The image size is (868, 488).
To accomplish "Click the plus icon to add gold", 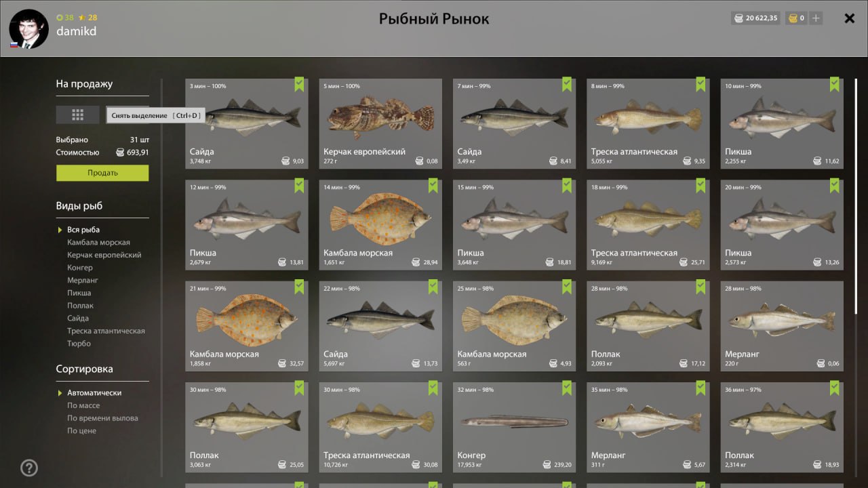I will (816, 18).
